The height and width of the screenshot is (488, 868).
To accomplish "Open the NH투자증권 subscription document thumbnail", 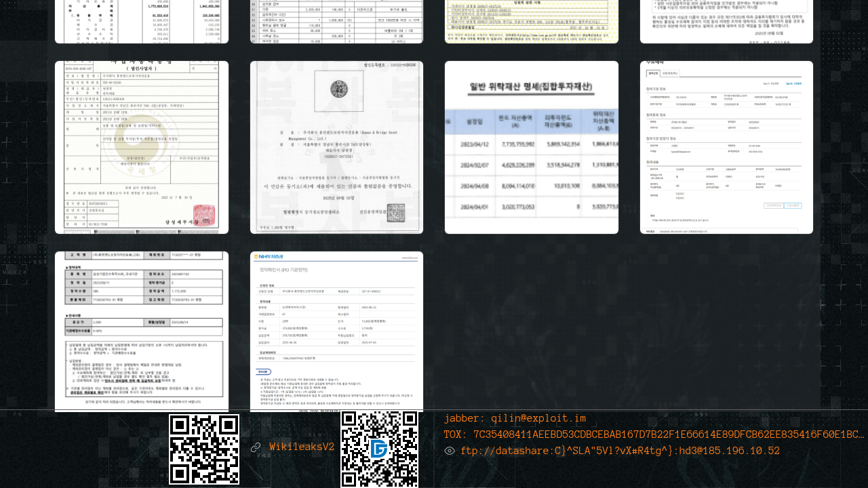I will pos(336,331).
